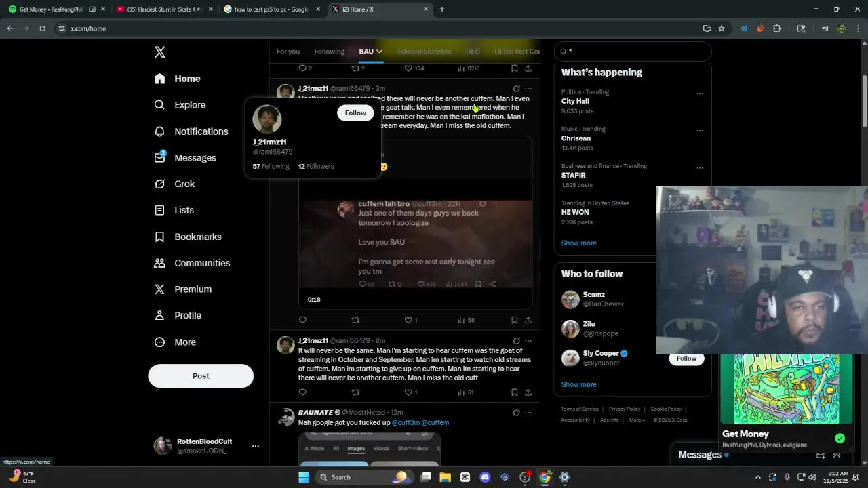Show more under Who to follow
Screen dimensions: 868x488
click(579, 384)
